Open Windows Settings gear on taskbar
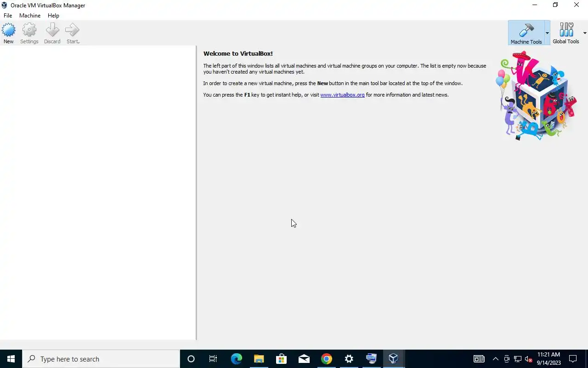 (349, 359)
